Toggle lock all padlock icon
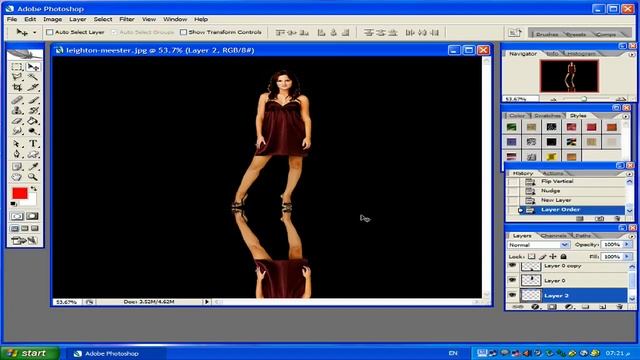 (x=563, y=257)
